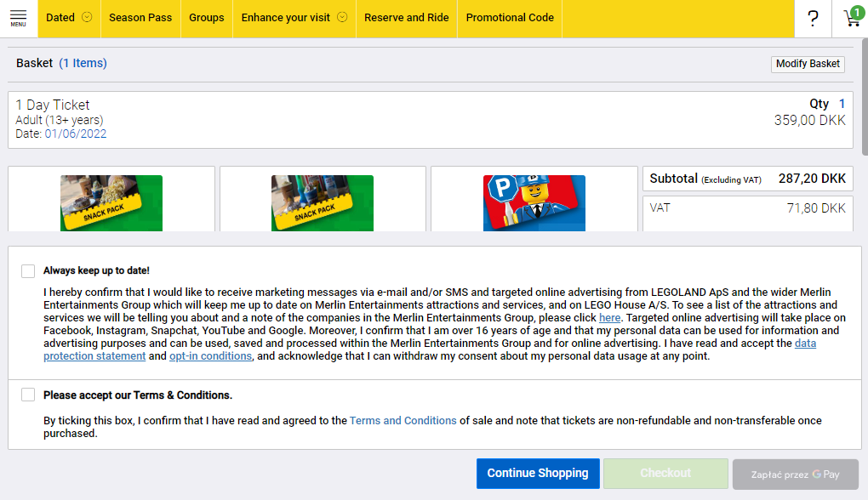The height and width of the screenshot is (500, 868).
Task: Click the Modify Basket button
Action: (x=808, y=64)
